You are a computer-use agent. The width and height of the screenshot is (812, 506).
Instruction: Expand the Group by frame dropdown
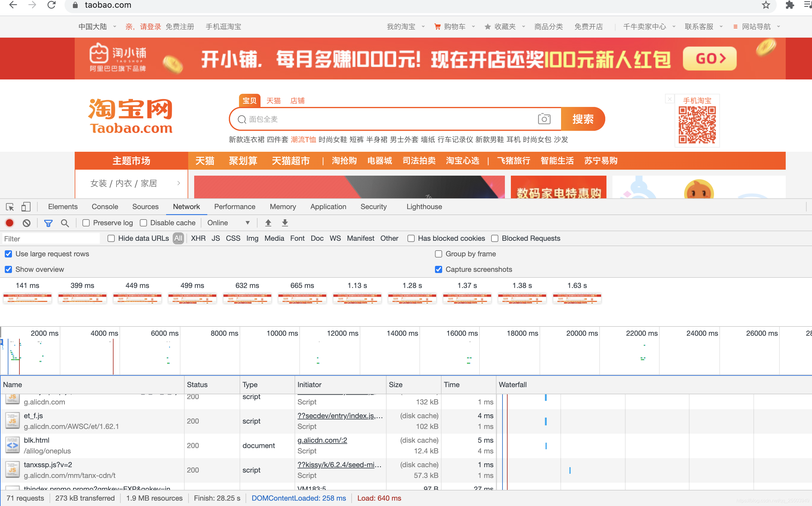click(438, 254)
